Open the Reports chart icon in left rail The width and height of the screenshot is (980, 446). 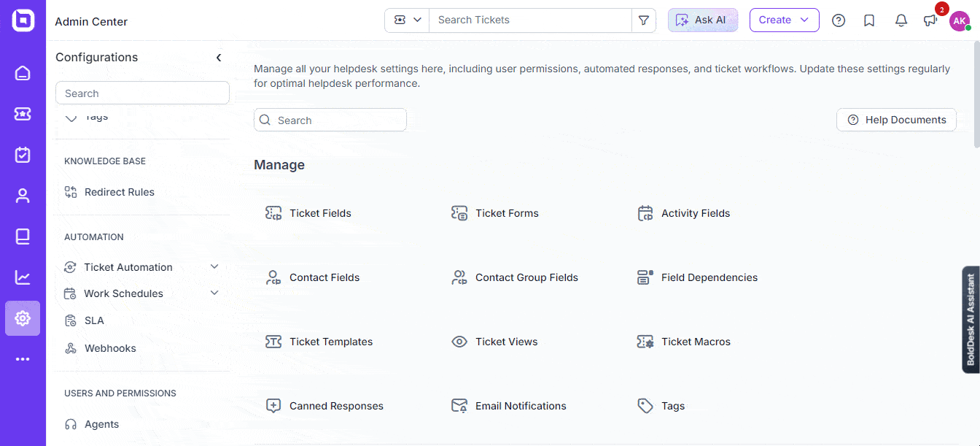point(23,277)
